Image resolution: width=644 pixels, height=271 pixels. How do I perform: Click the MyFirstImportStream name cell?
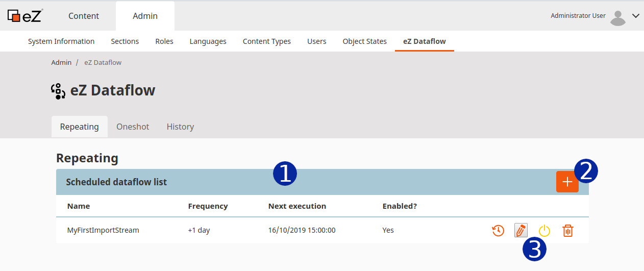pyautogui.click(x=103, y=230)
